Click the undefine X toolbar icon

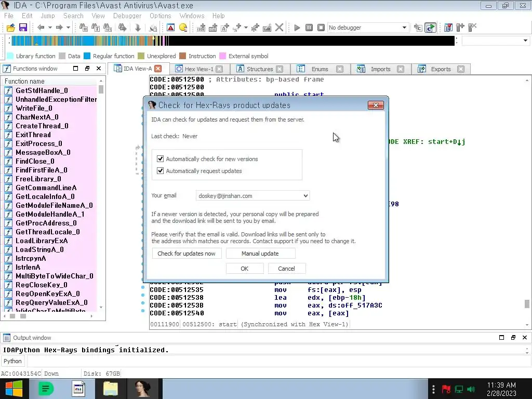pyautogui.click(x=279, y=28)
